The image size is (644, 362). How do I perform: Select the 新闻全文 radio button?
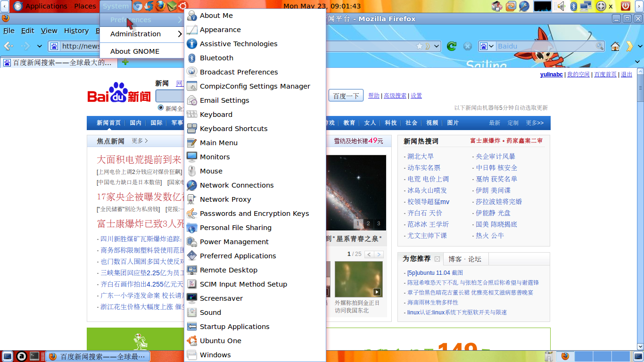[x=161, y=107]
